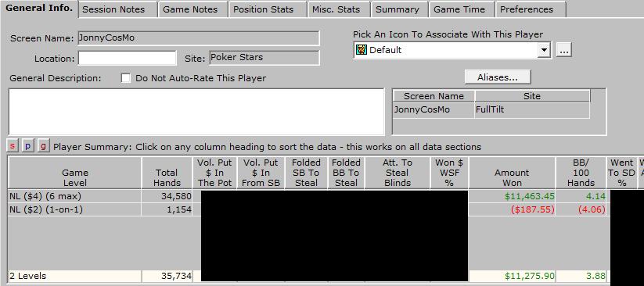Sort by BB/100 Hands column header
Screen dimensions: 644x286
point(581,173)
